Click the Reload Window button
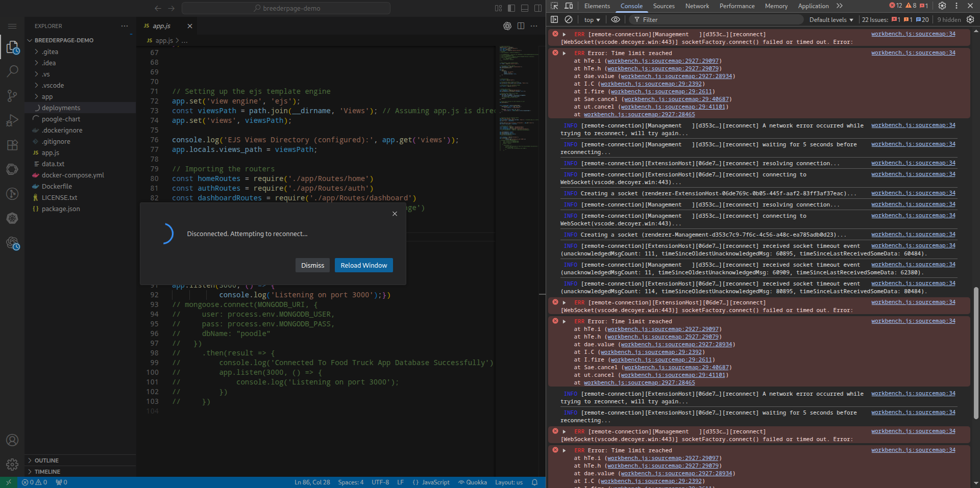 click(x=363, y=265)
